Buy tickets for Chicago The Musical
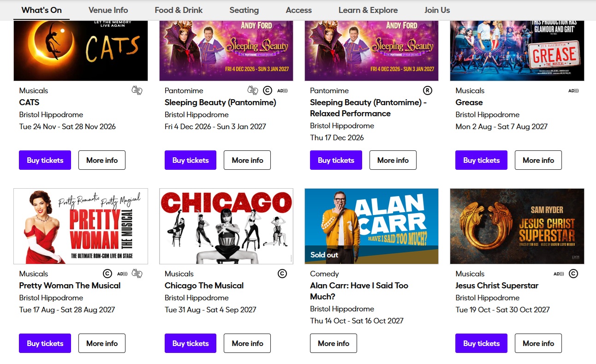 coord(191,343)
